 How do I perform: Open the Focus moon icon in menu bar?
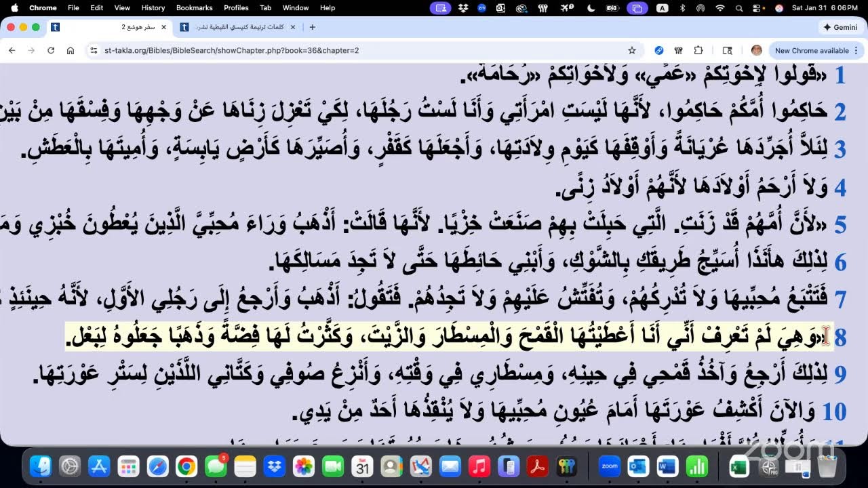[x=591, y=7]
